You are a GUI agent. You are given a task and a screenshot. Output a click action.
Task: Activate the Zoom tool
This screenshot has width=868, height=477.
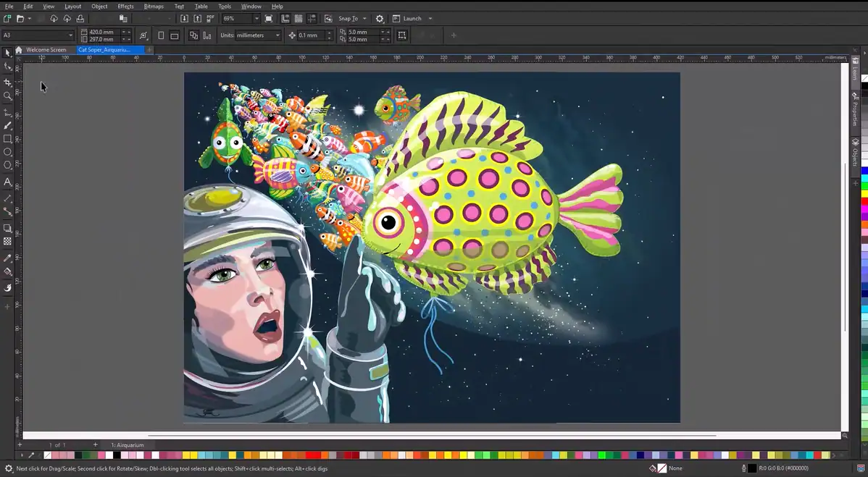pyautogui.click(x=7, y=94)
